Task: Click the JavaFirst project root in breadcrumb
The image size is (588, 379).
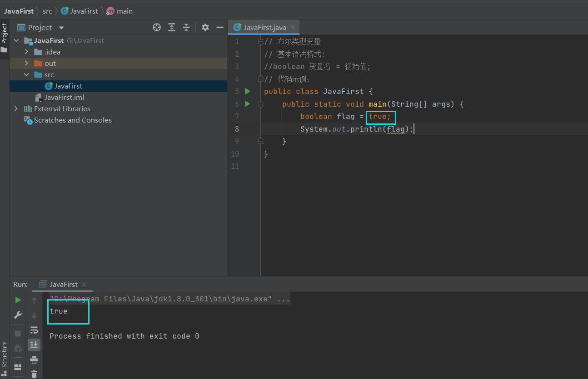Action: (19, 11)
